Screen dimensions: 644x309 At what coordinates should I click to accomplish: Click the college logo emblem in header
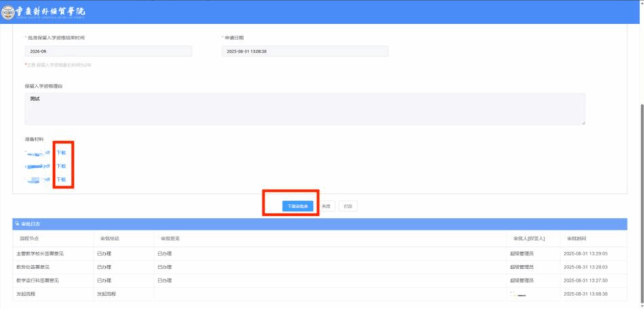coord(8,13)
